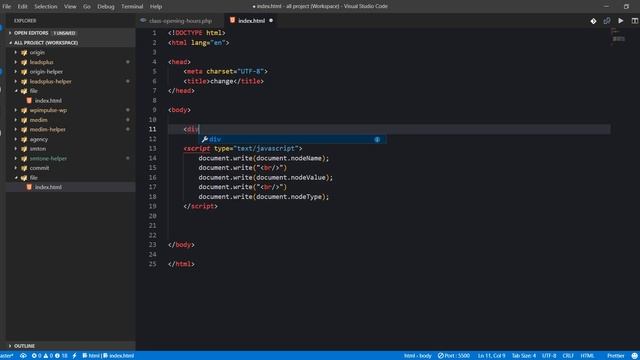Close unsaved dot on index.html tab
This screenshot has height=360, width=640.
(x=271, y=20)
